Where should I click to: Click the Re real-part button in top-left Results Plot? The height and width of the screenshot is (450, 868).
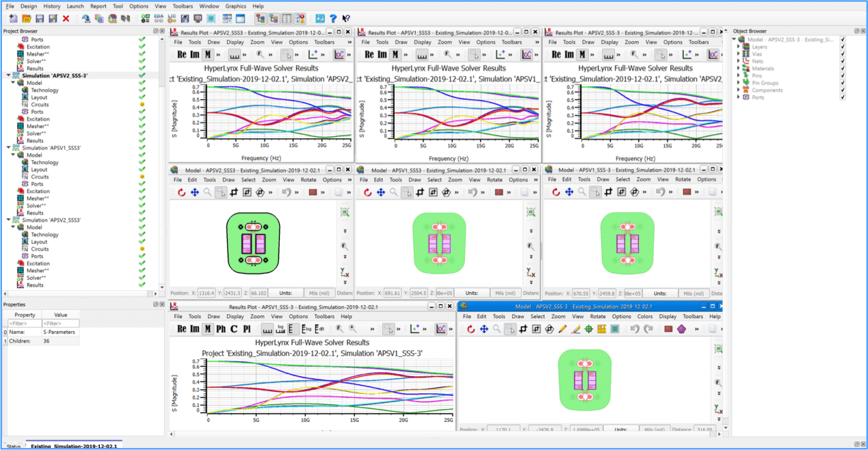(182, 55)
